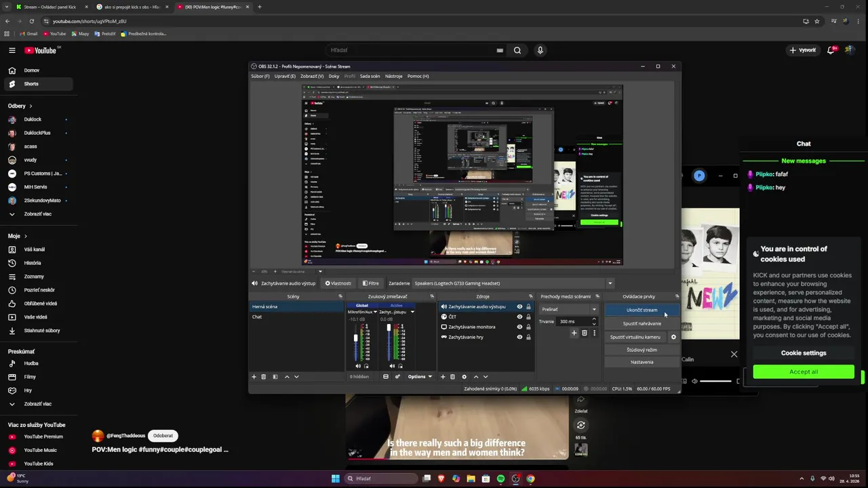Screen dimensions: 868x488
Task: Move scene up in Scény panel
Action: point(287,377)
